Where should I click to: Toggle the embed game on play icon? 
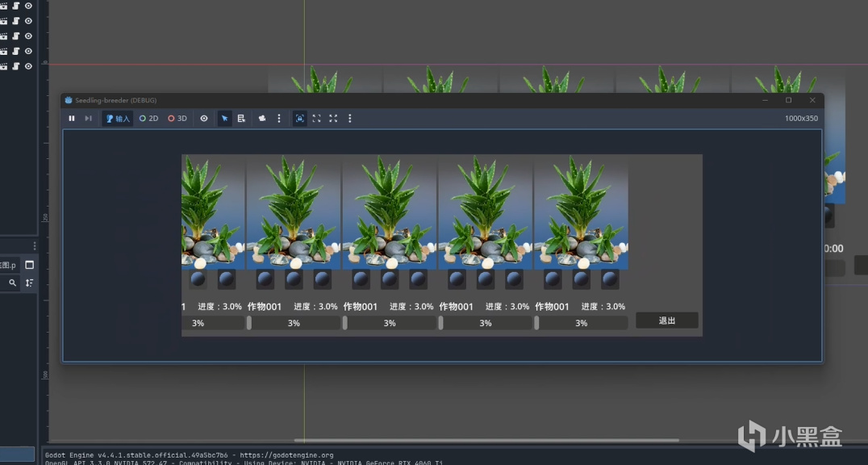[x=300, y=119]
